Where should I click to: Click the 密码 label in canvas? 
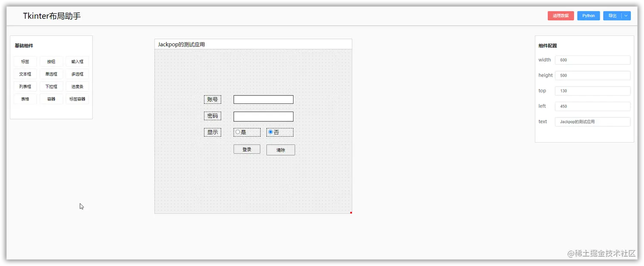(x=213, y=116)
